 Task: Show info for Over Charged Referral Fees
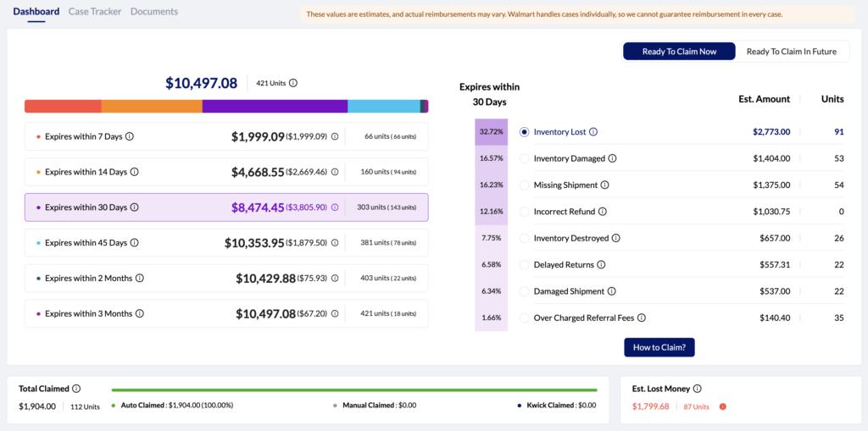point(642,318)
